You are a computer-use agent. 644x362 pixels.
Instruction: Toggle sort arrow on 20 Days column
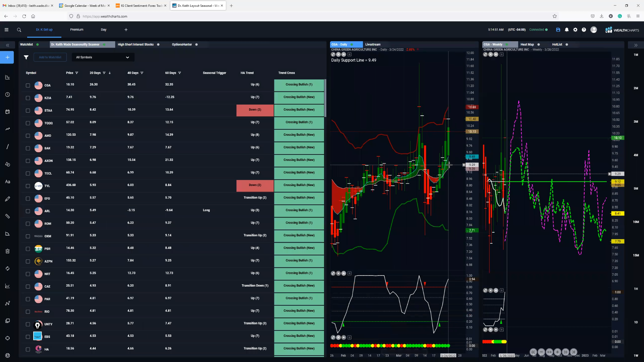[110, 73]
